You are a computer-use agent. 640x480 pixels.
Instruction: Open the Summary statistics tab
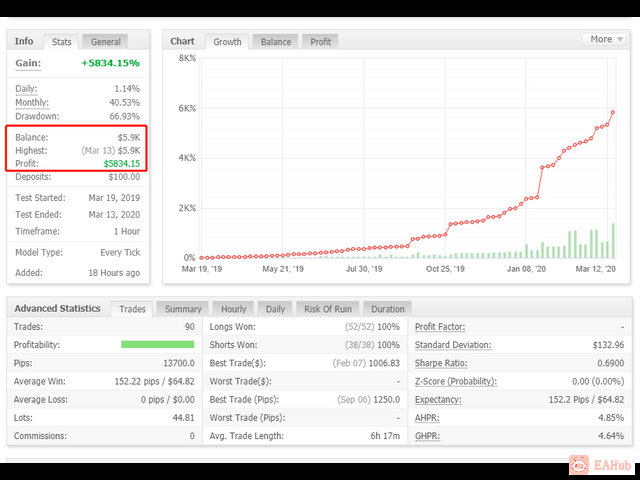(x=183, y=309)
